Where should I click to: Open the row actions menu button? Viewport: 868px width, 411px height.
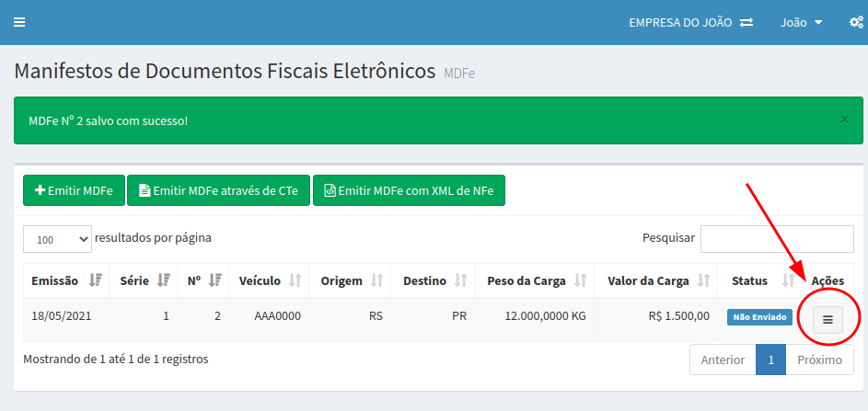827,319
